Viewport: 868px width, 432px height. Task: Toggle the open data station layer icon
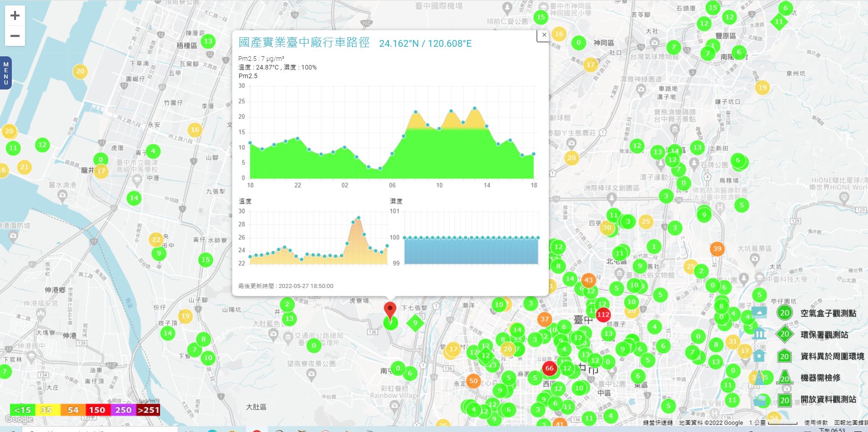760,400
